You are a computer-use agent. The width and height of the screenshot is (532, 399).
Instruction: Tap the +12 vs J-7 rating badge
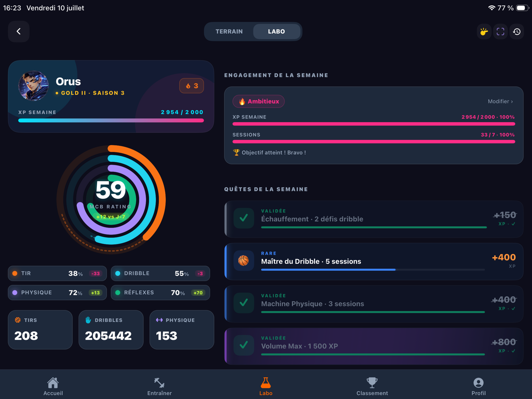111,217
